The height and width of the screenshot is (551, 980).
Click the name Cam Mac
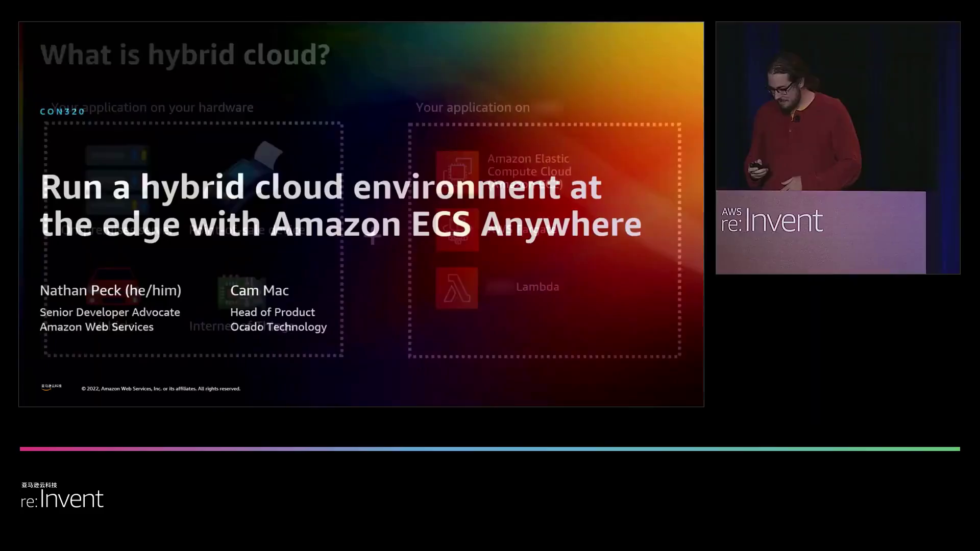[x=259, y=290]
